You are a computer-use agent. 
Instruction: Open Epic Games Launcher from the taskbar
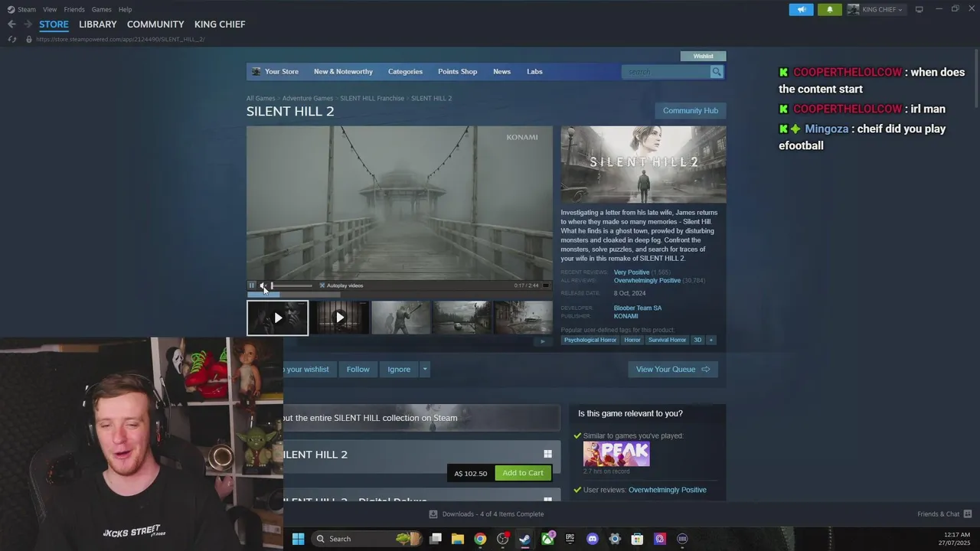[x=570, y=539]
